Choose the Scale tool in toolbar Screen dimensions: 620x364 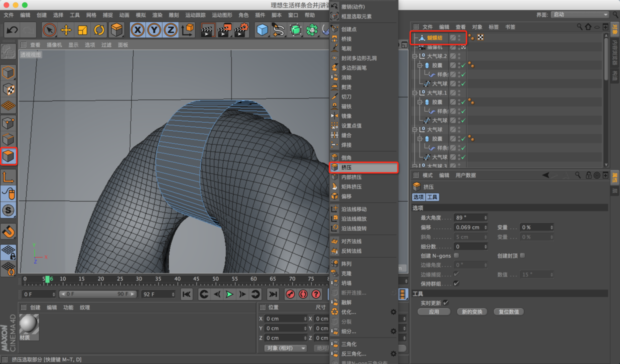click(x=82, y=30)
